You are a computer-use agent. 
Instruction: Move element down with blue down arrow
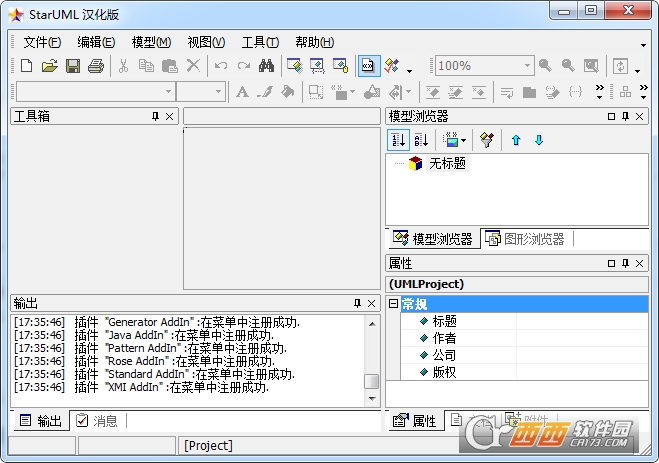539,140
